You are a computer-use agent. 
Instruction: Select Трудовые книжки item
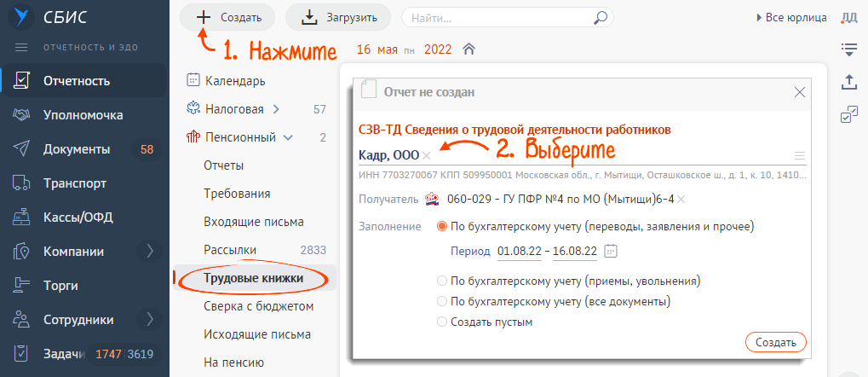pos(255,278)
